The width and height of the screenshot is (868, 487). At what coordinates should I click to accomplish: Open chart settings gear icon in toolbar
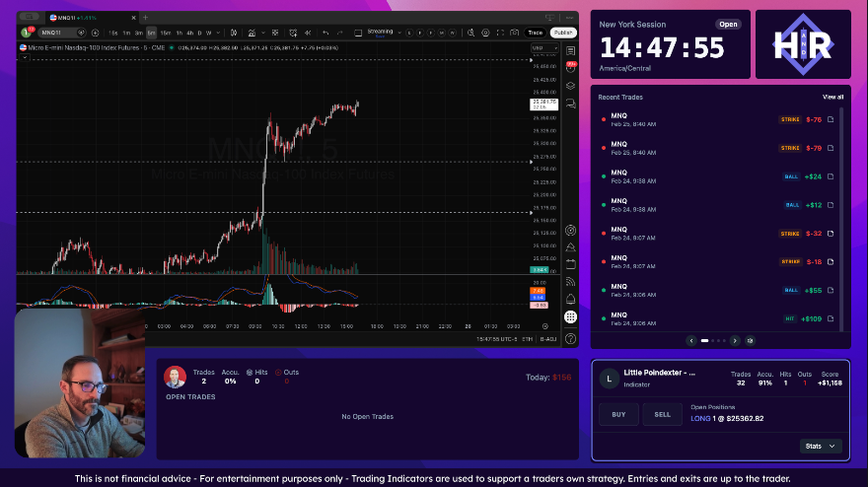[x=485, y=33]
